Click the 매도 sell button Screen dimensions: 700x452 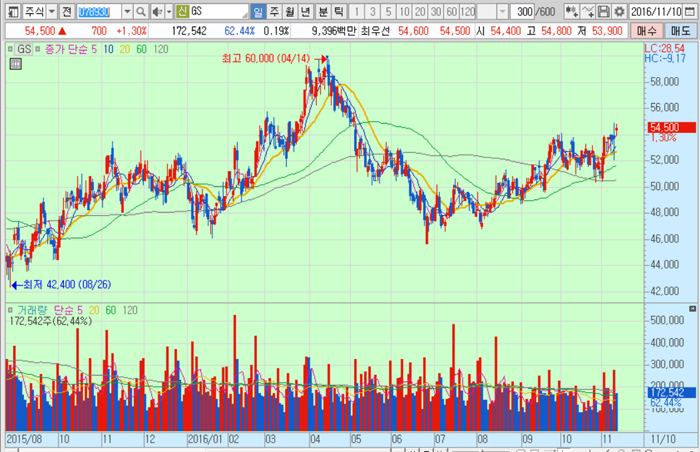(x=681, y=31)
